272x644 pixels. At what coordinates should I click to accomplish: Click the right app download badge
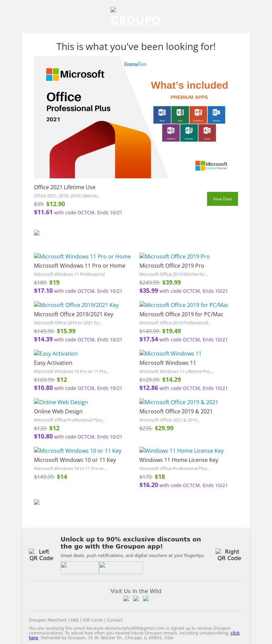click(x=121, y=568)
